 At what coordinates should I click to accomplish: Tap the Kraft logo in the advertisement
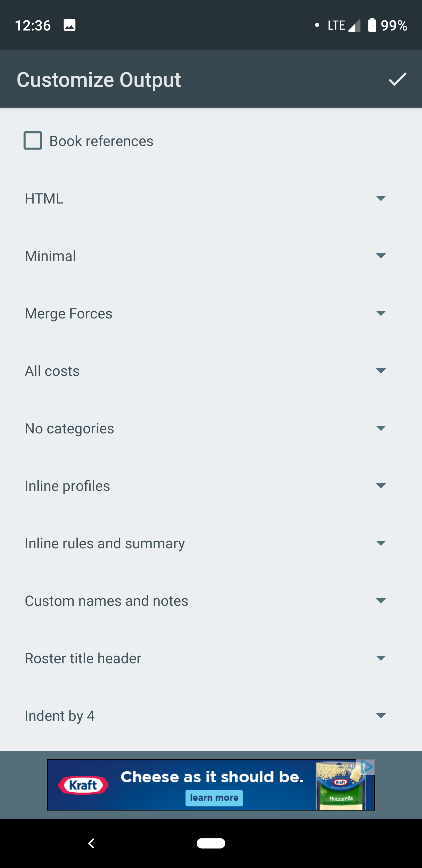click(x=83, y=785)
